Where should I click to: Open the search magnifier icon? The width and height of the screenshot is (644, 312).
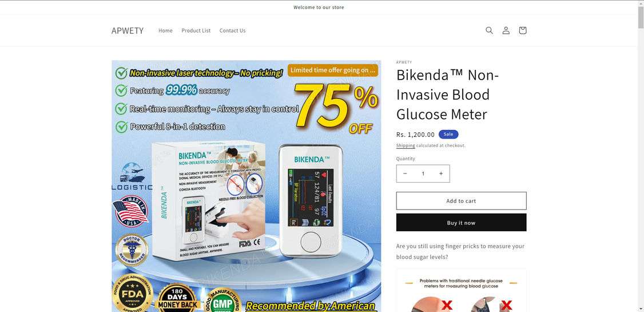tap(489, 30)
